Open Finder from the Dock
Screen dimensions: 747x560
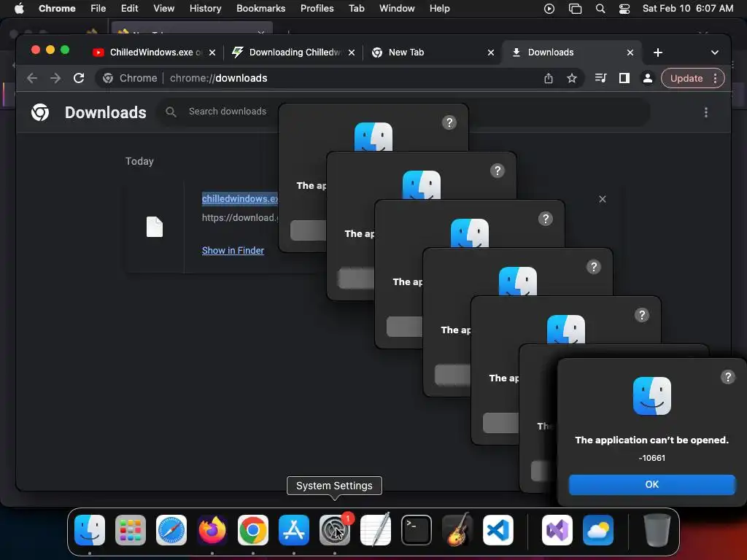(90, 530)
